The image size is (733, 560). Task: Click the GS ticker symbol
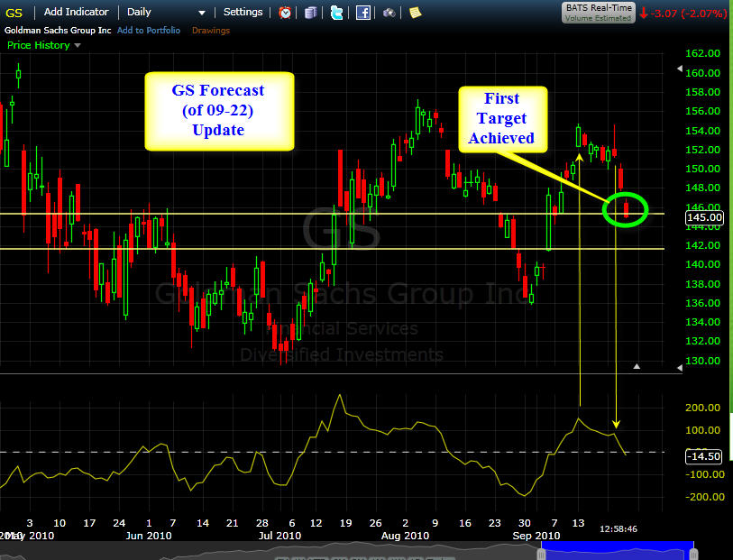[x=14, y=13]
